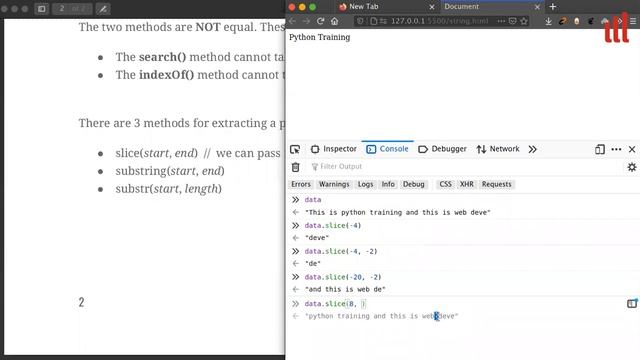Show overflow toolbar extensions chevron
The width and height of the screenshot is (640, 360).
click(620, 21)
